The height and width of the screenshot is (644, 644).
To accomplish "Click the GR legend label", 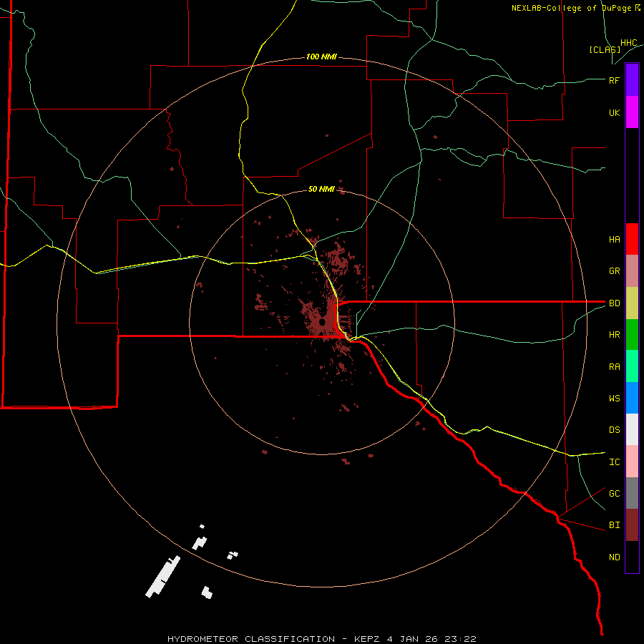I will point(614,271).
